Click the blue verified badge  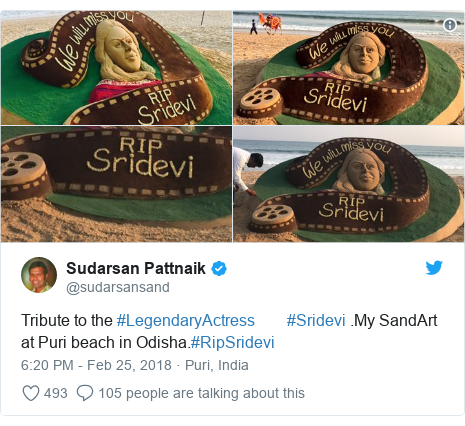pos(219,269)
